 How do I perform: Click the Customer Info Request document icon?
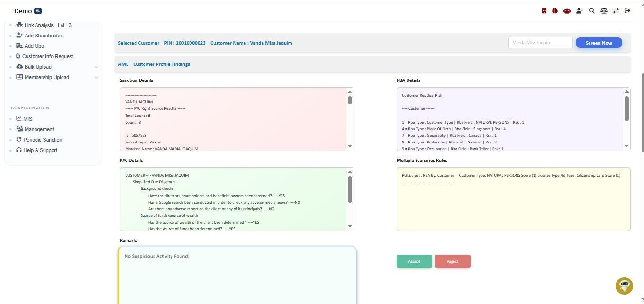(x=18, y=56)
